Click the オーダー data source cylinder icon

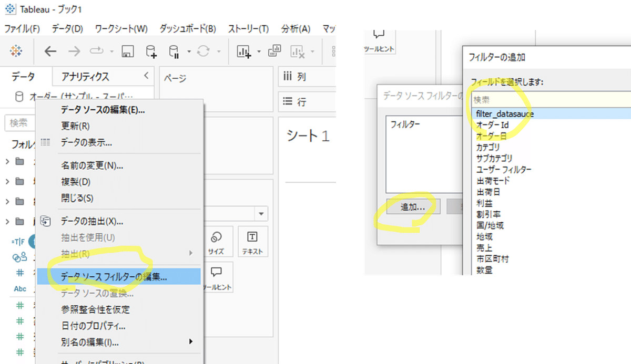[x=19, y=97]
